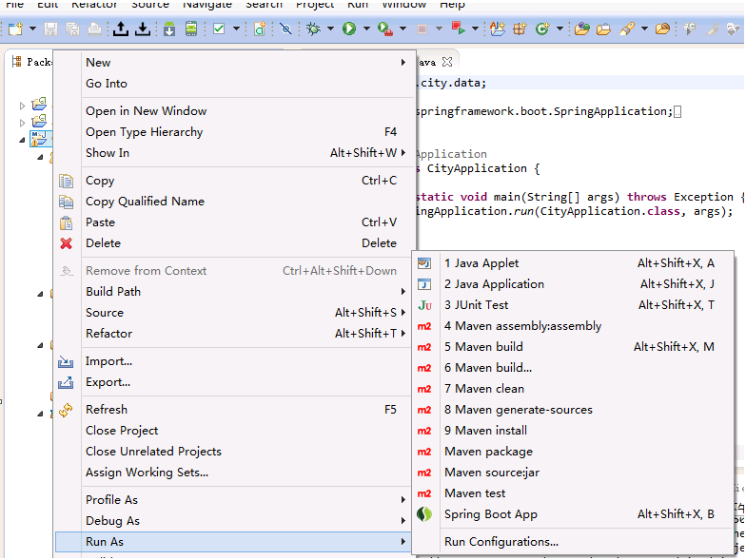
Task: Click the Import icon in context menu
Action: click(66, 361)
